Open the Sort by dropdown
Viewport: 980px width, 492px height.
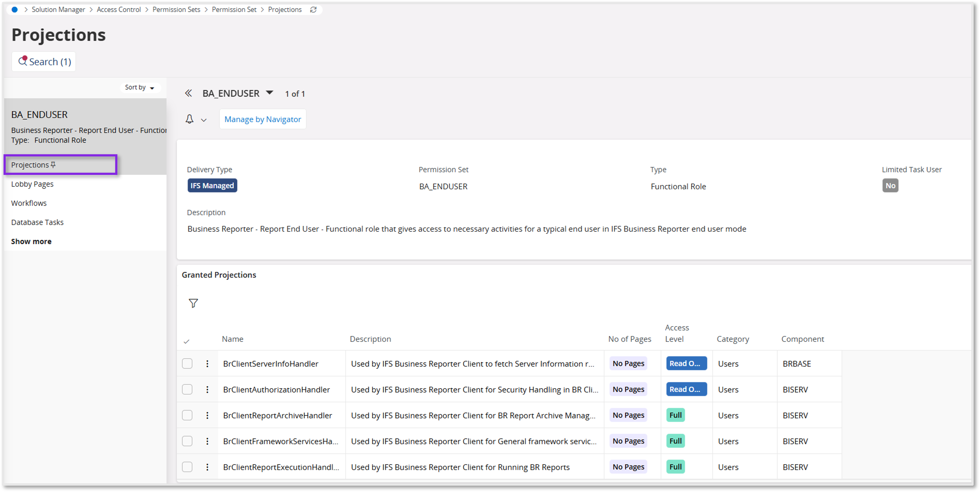tap(140, 87)
